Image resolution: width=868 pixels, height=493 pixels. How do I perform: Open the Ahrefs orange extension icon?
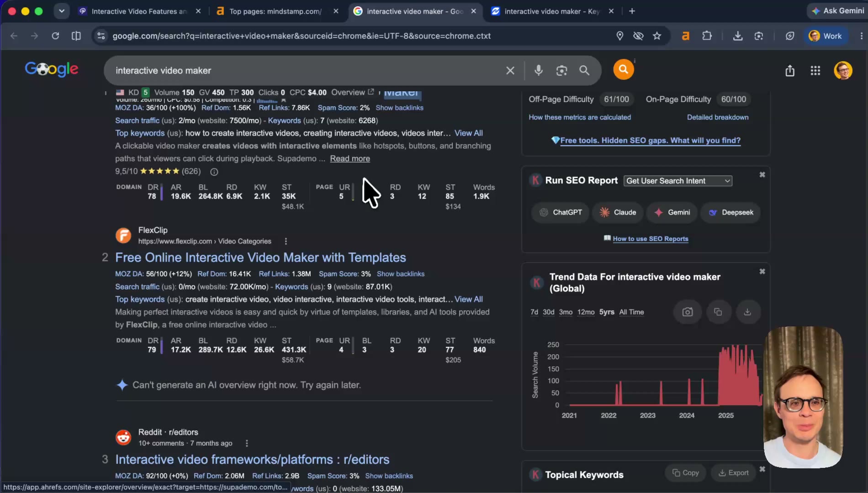point(685,36)
